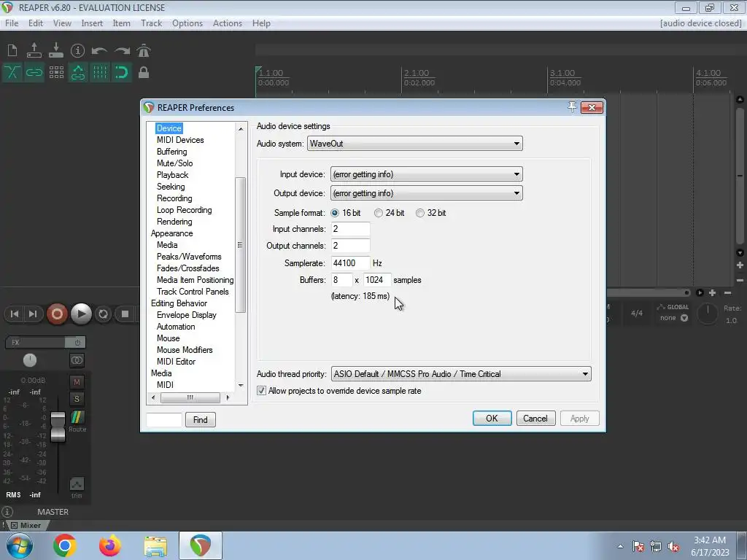The height and width of the screenshot is (560, 747).
Task: Click Cancel in Preferences
Action: 535,418
